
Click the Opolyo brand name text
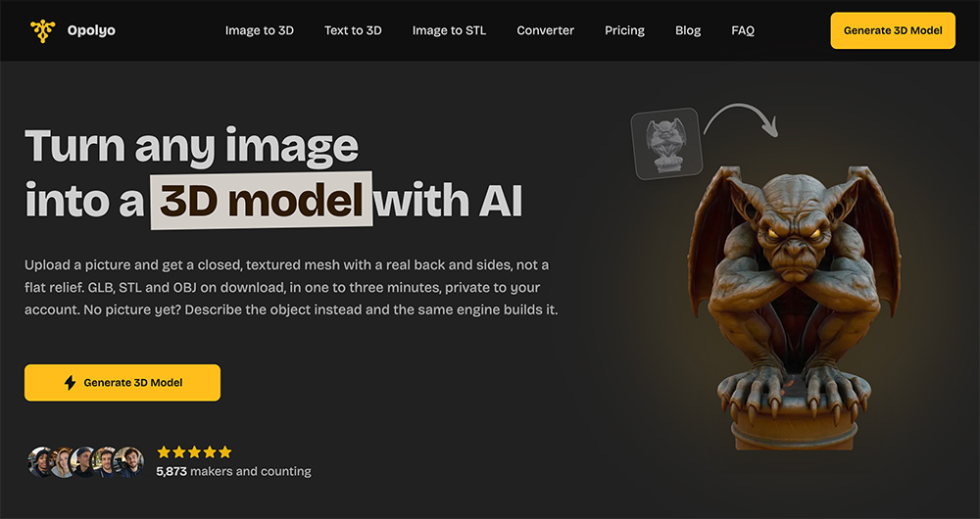click(91, 30)
